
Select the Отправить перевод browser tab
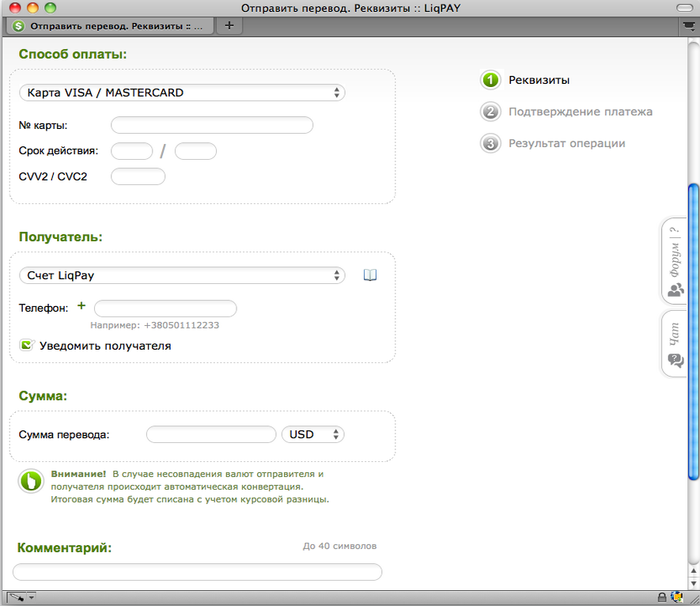(109, 25)
